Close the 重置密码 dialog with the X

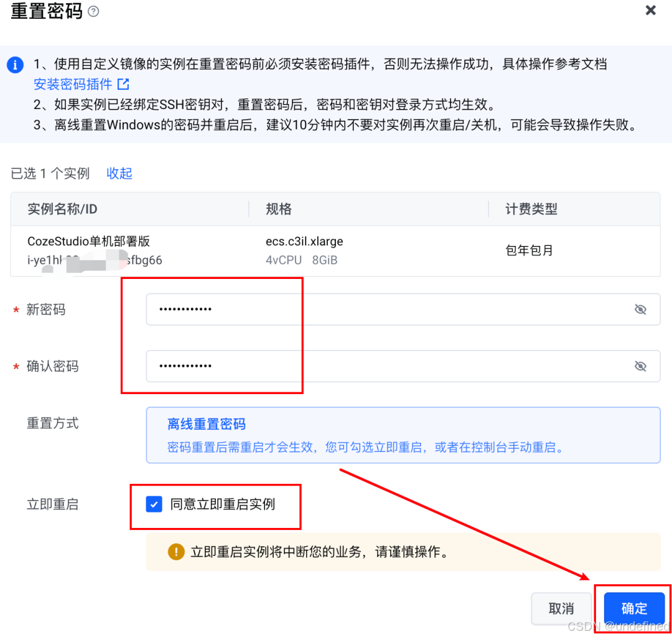click(650, 11)
